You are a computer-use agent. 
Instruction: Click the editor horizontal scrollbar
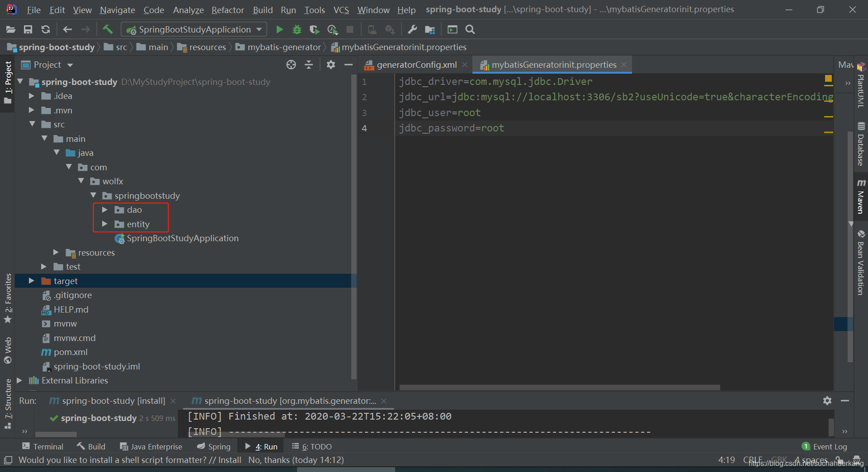point(560,388)
